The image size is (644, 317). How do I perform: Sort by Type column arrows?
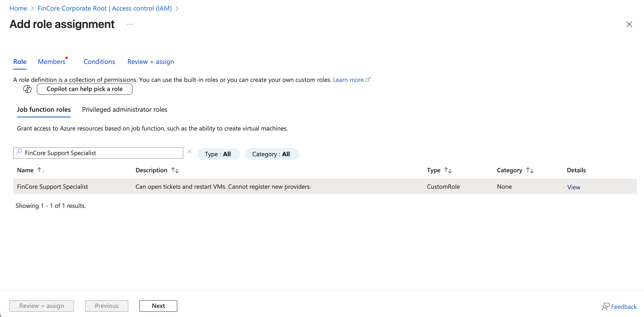pyautogui.click(x=448, y=170)
